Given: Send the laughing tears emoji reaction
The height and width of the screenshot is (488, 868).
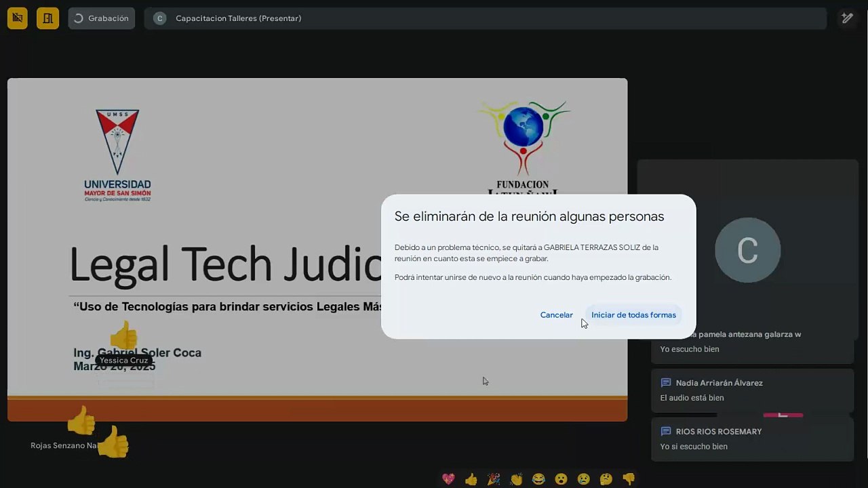Looking at the screenshot, I should pyautogui.click(x=538, y=479).
